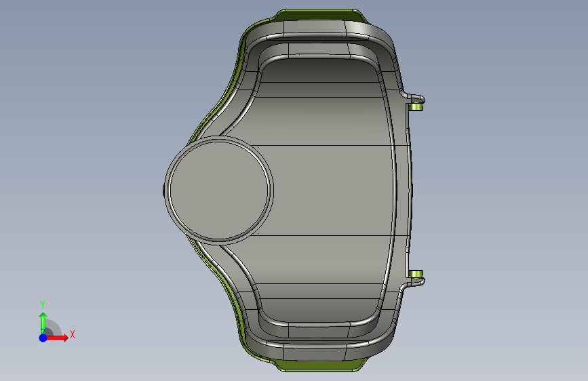The width and height of the screenshot is (588, 381).
Task: Click the red X axis arrow of triad
Action: pyautogui.click(x=58, y=338)
